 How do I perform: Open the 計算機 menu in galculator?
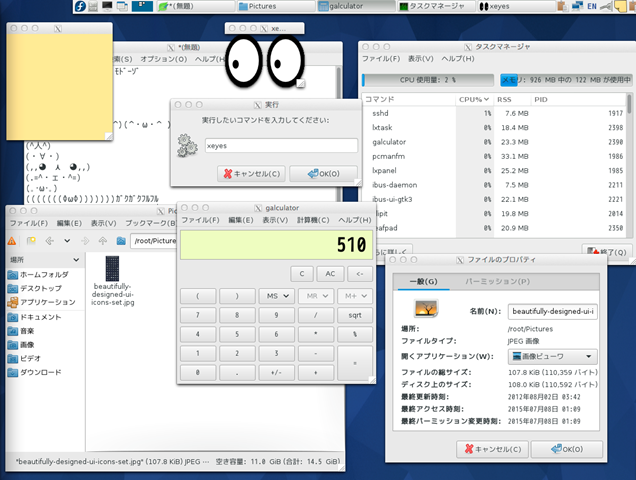(x=314, y=220)
